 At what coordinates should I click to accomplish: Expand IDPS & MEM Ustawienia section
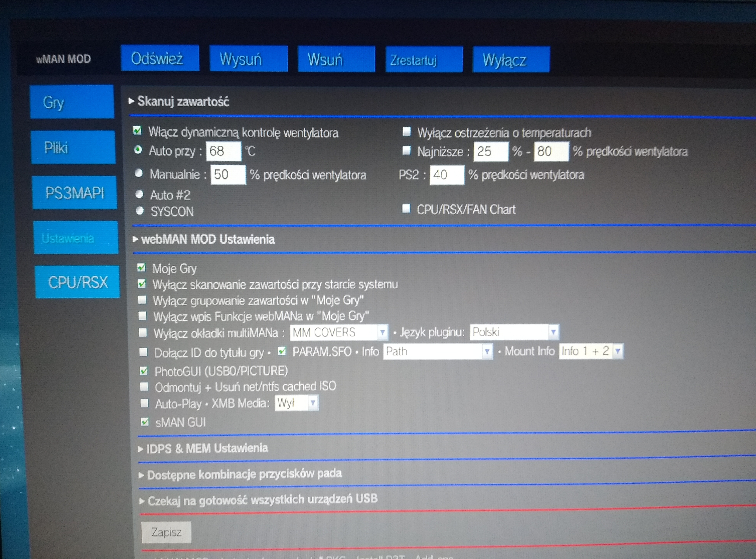pos(206,448)
